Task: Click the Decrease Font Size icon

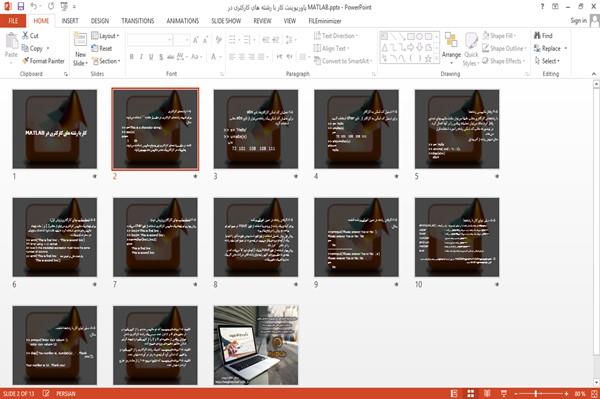Action: (x=205, y=40)
